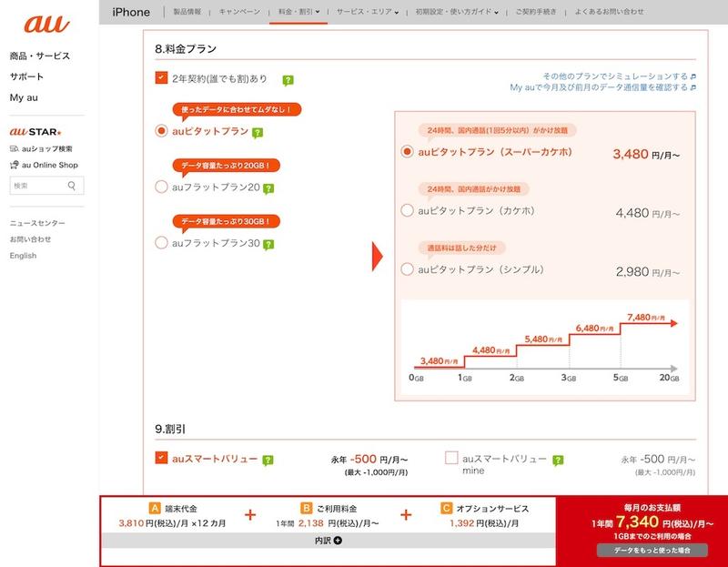Screen dimensions: 728x567
Task: Click 通話料は話した分だけ label
Action: [x=462, y=248]
